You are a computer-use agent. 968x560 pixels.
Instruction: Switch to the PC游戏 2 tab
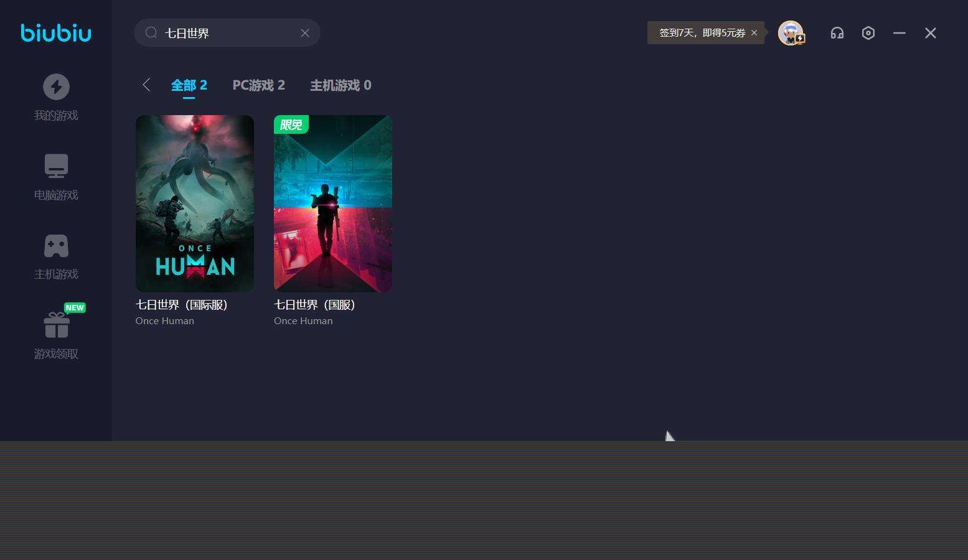pos(259,85)
